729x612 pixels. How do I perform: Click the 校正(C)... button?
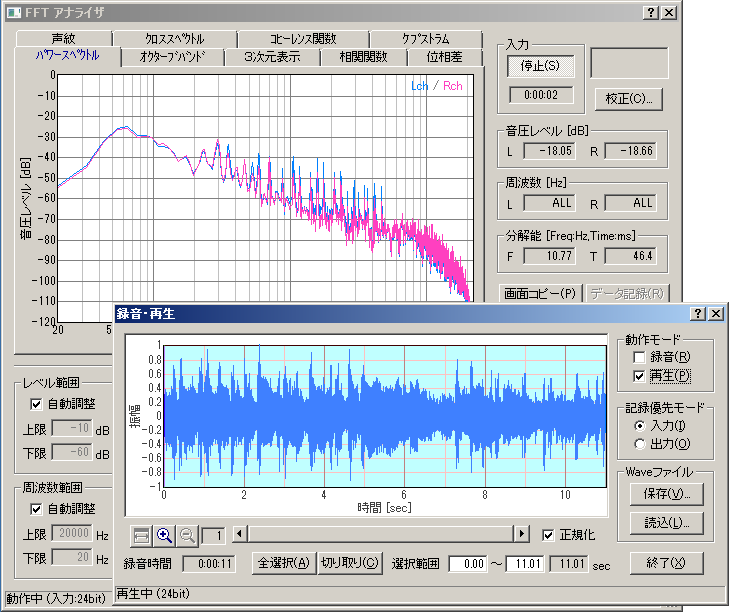click(x=629, y=99)
